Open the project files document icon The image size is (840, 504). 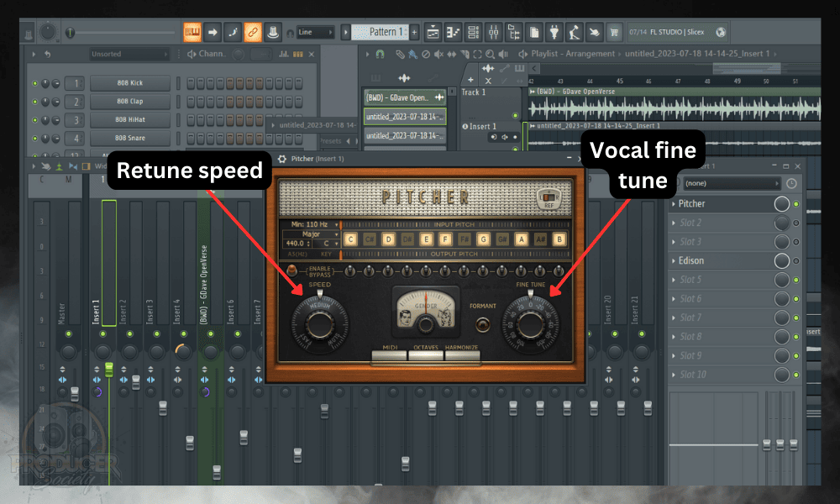tap(534, 32)
